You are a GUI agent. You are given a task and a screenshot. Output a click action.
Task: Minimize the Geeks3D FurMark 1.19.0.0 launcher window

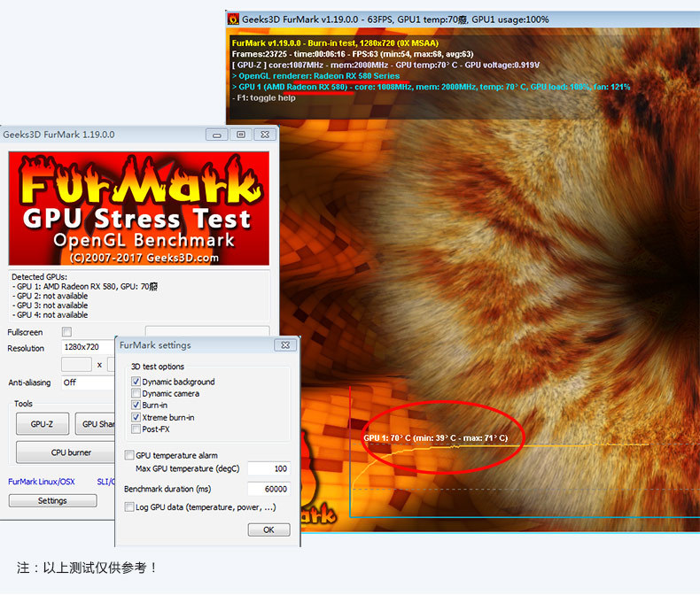(x=217, y=135)
